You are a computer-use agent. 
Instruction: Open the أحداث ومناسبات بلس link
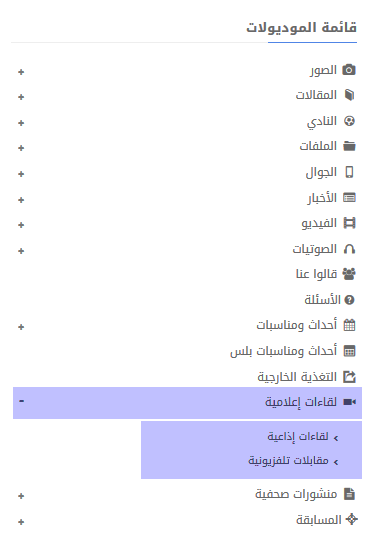(283, 351)
